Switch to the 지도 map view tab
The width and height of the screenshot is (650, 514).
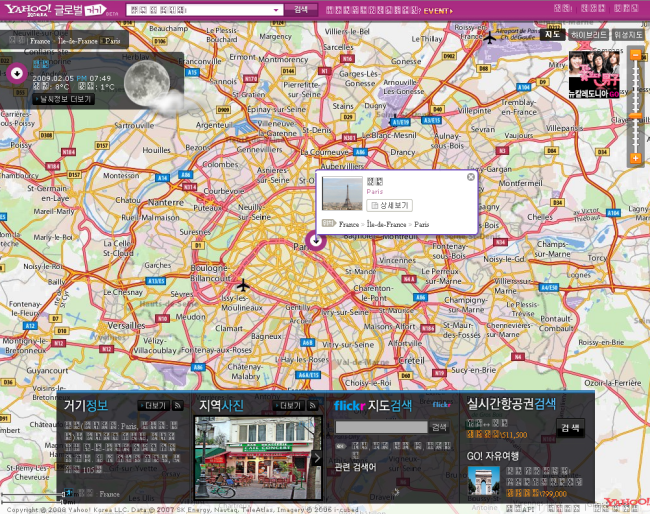pyautogui.click(x=552, y=35)
